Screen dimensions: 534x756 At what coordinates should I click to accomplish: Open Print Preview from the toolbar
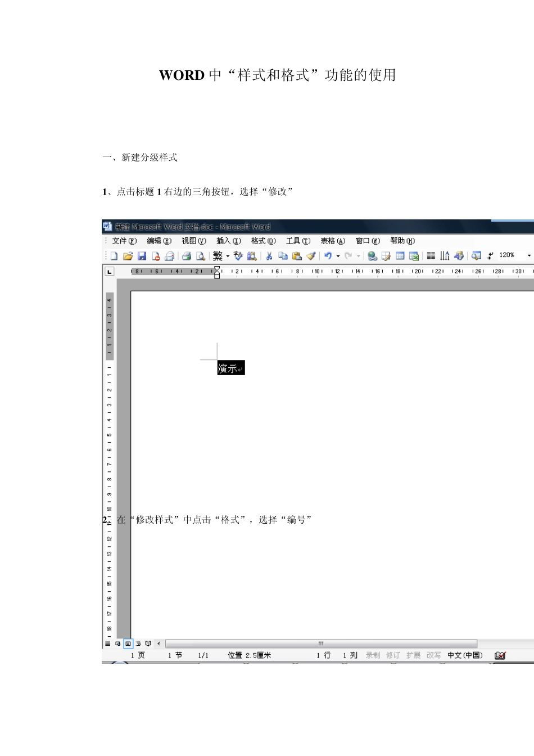(x=200, y=256)
